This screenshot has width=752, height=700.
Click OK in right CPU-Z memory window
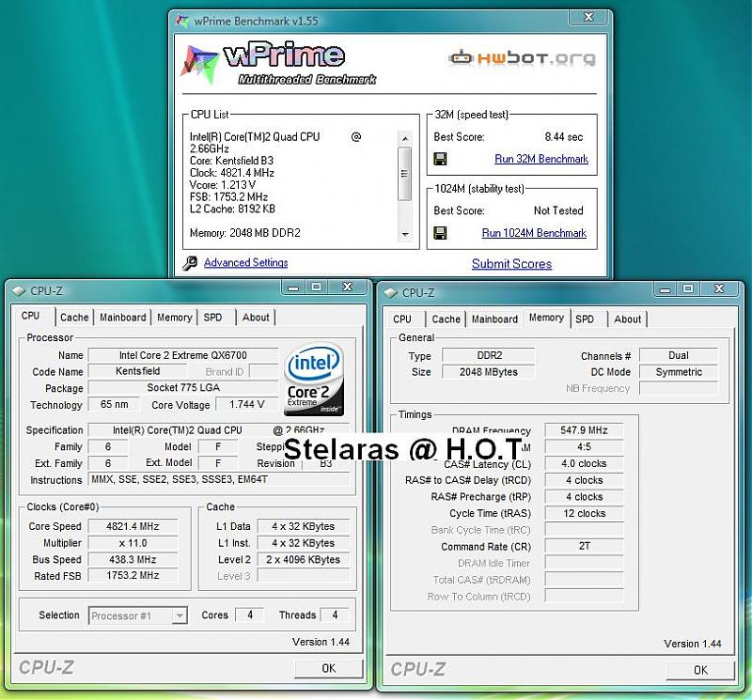click(x=700, y=670)
